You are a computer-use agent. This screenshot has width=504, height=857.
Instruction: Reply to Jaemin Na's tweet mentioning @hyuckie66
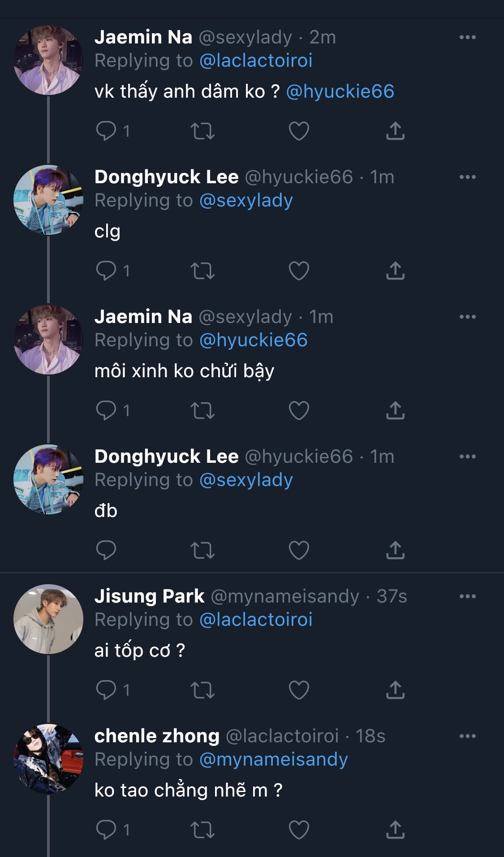click(x=106, y=131)
